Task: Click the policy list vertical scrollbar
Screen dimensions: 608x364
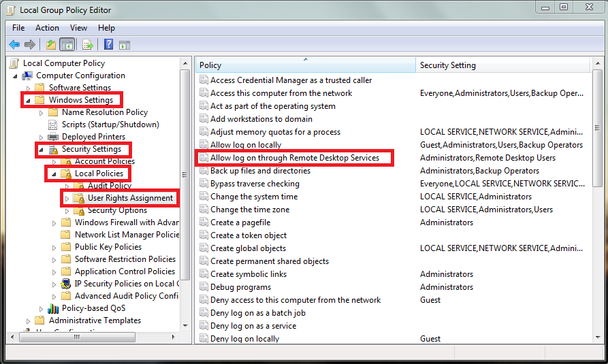Action: tap(597, 204)
